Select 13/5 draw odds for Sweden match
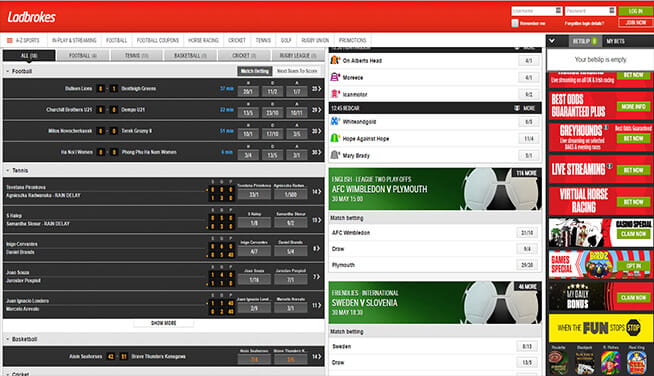Image resolution: width=654 pixels, height=376 pixels. pos(527,363)
